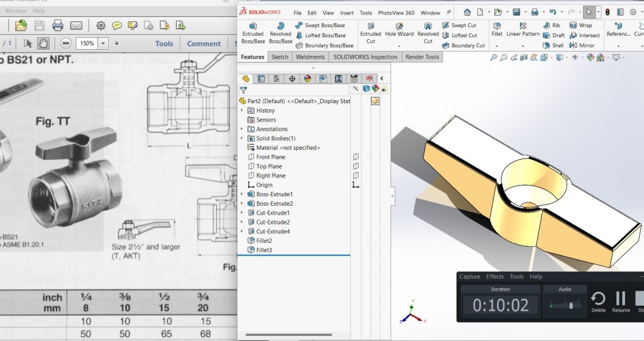Click the SOLIDWORKS Home icon
Viewport: 644px width, 341px height.
click(x=467, y=13)
